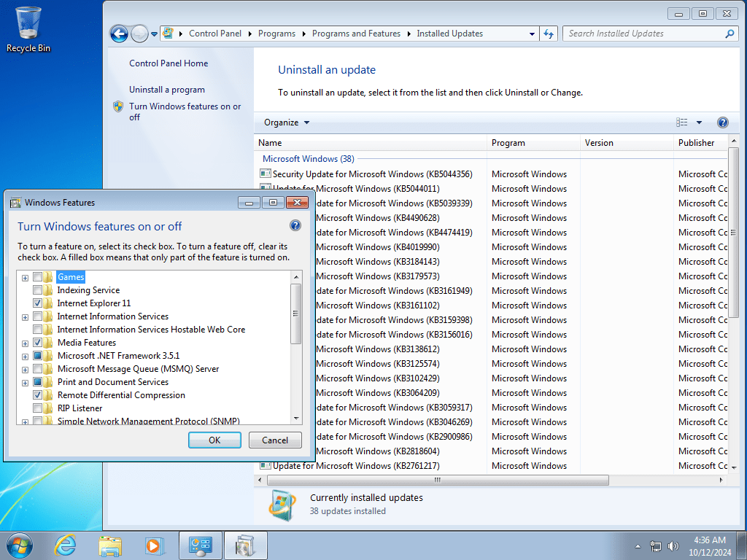Screen dimensions: 747x560
Task: Sort by the Name column header
Action: click(371, 143)
